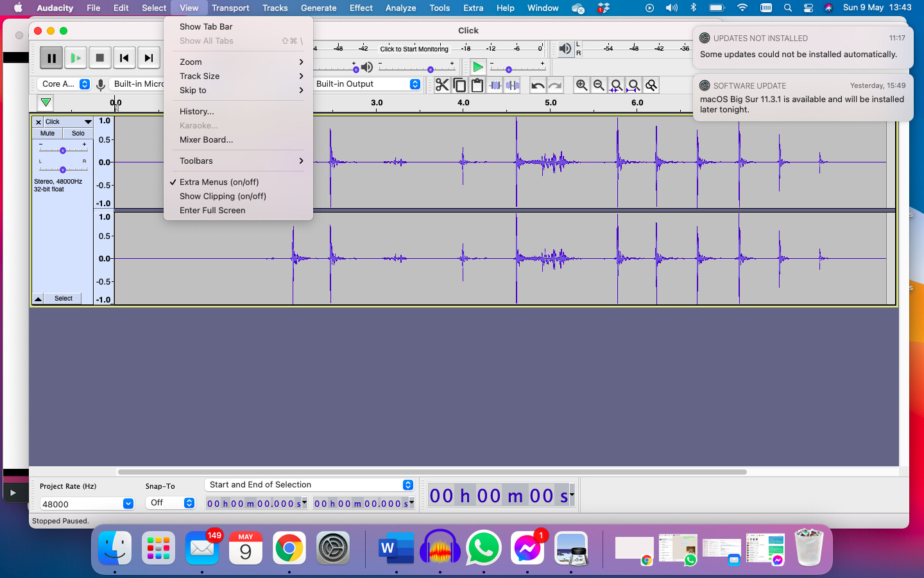Click the Cut scissors icon
924x578 pixels.
pyautogui.click(x=442, y=85)
